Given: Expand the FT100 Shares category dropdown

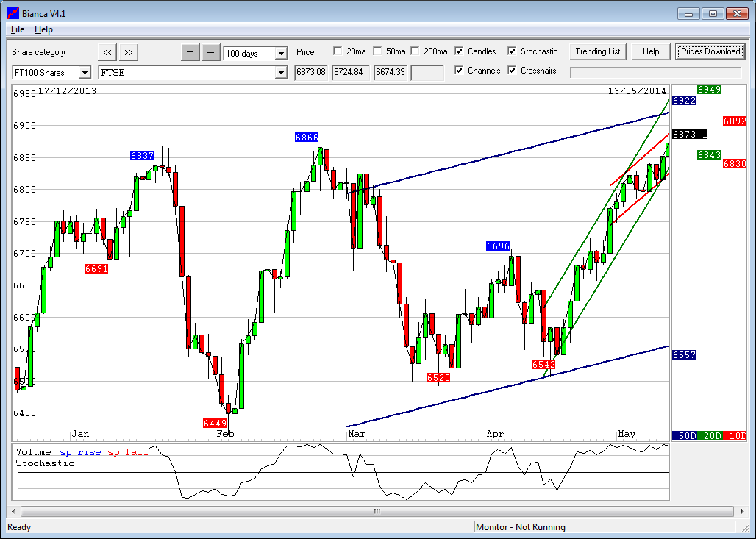Looking at the screenshot, I should coord(84,72).
